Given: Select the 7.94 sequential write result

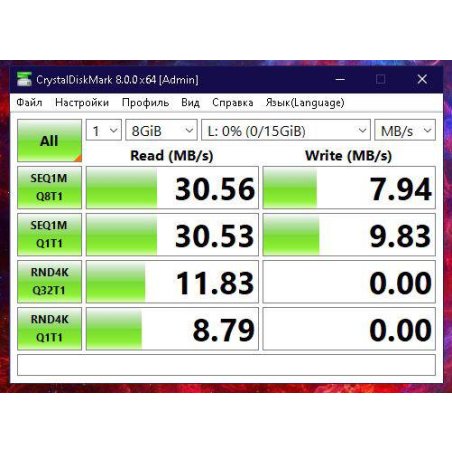Looking at the screenshot, I should 349,188.
